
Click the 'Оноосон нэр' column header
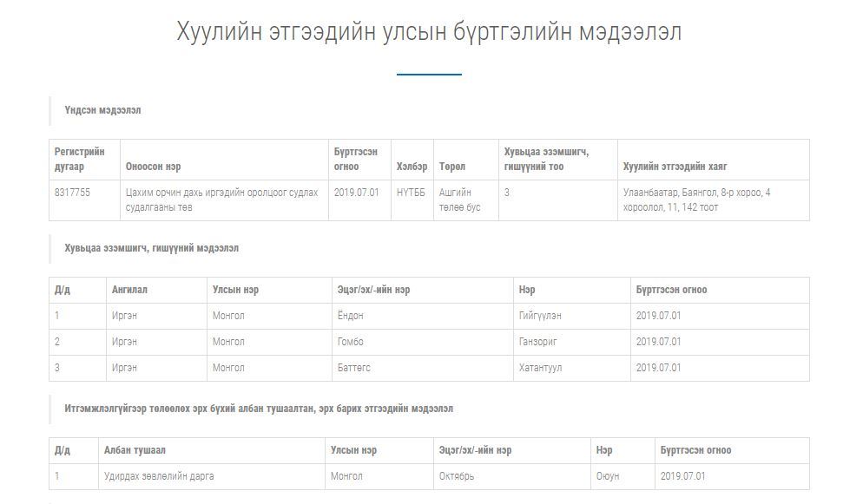[x=153, y=167]
